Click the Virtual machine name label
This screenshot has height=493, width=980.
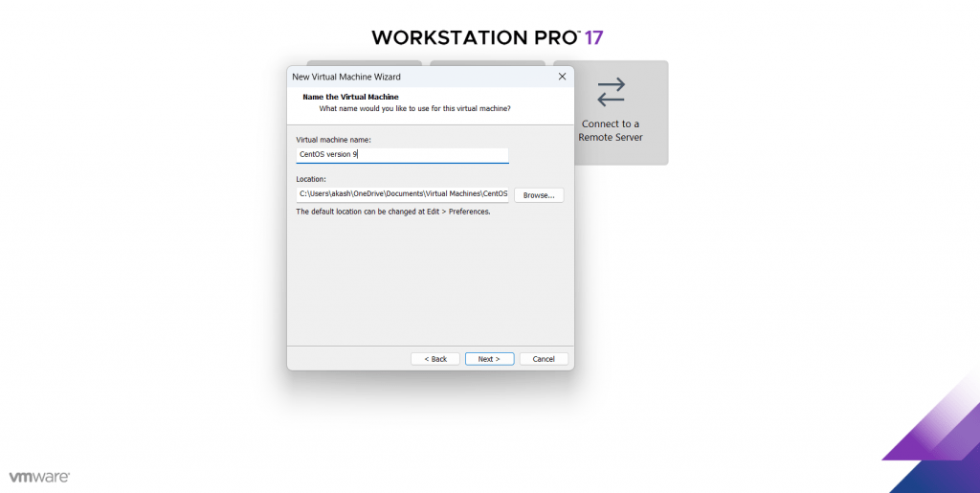click(334, 140)
